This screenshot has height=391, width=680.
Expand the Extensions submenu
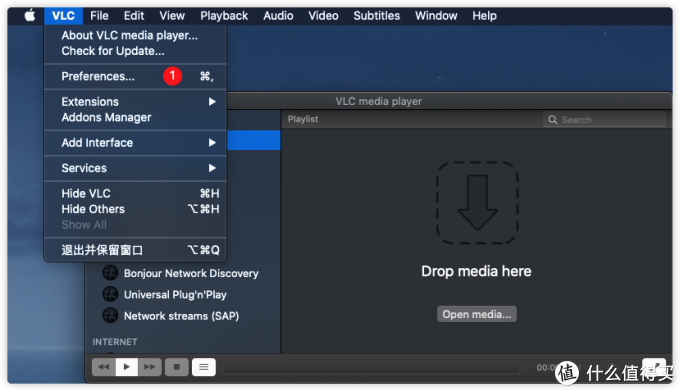pos(135,102)
